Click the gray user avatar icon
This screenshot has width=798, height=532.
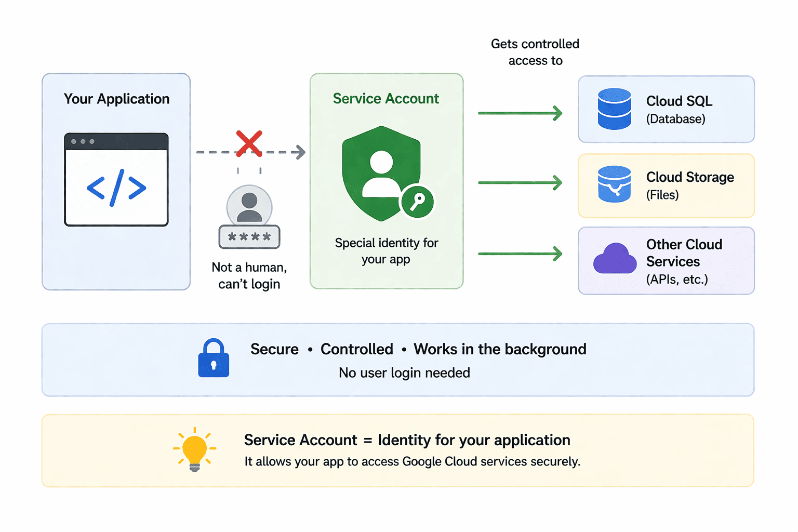249,206
